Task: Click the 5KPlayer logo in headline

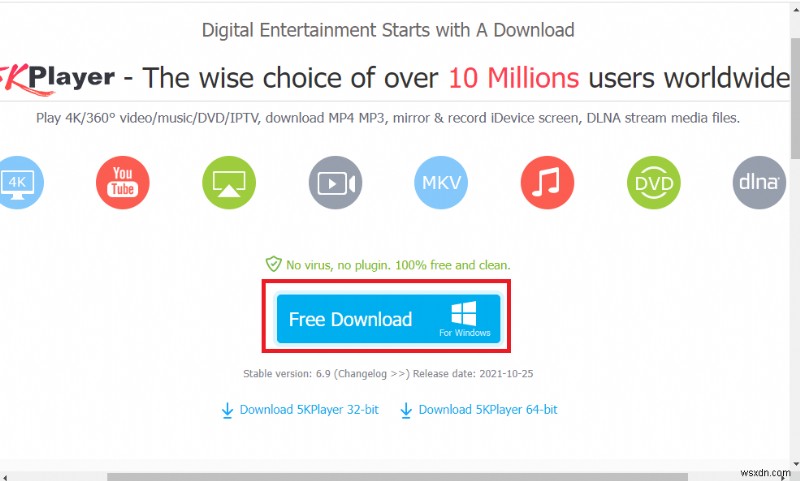Action: (57, 79)
